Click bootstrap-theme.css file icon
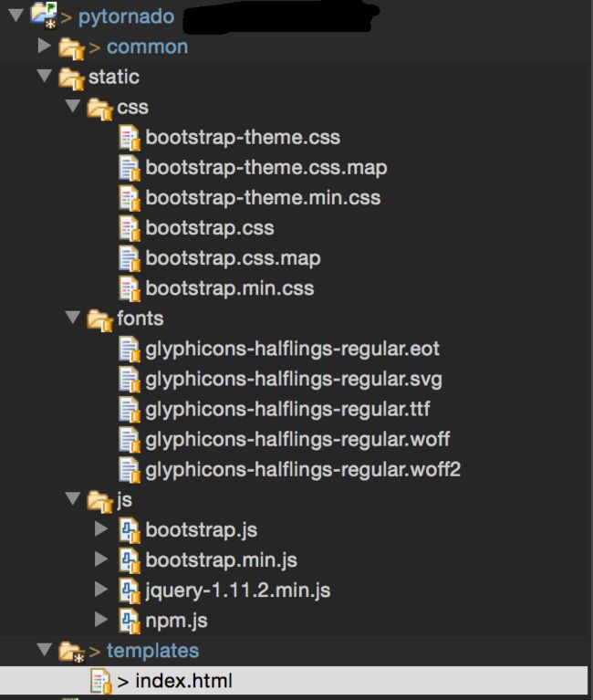Screen dimensions: 593x700 point(130,138)
